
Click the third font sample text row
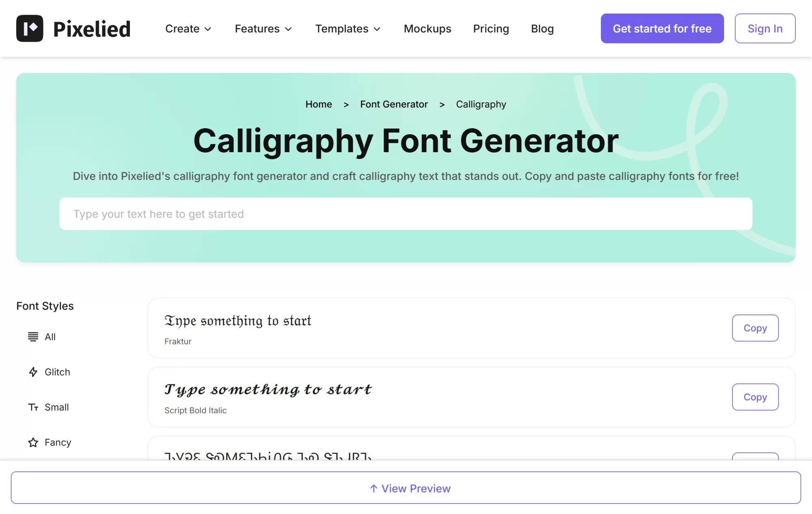tap(268, 456)
